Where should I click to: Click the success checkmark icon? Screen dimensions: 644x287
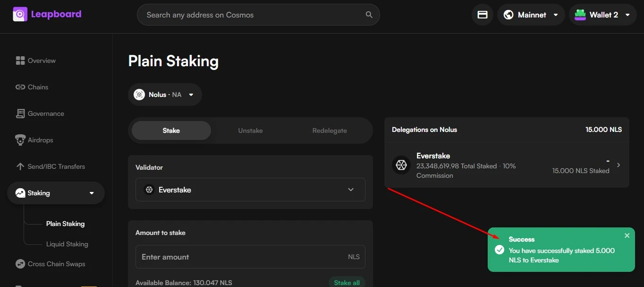tap(500, 250)
